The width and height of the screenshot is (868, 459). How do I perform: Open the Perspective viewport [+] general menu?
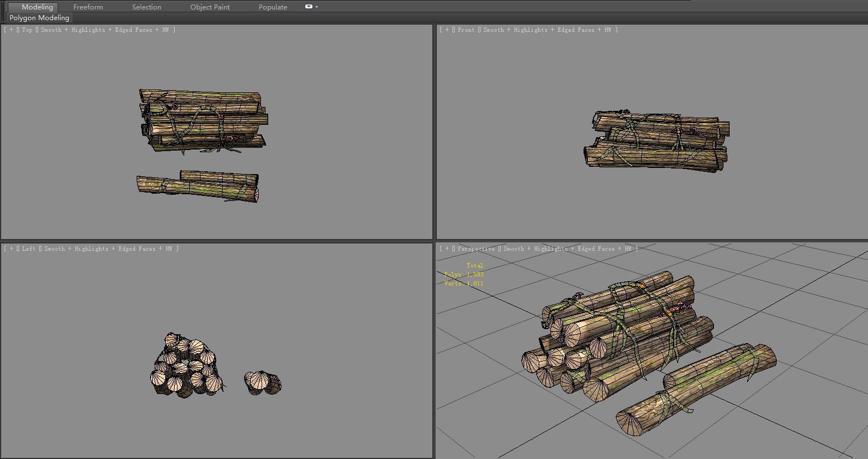[x=447, y=249]
